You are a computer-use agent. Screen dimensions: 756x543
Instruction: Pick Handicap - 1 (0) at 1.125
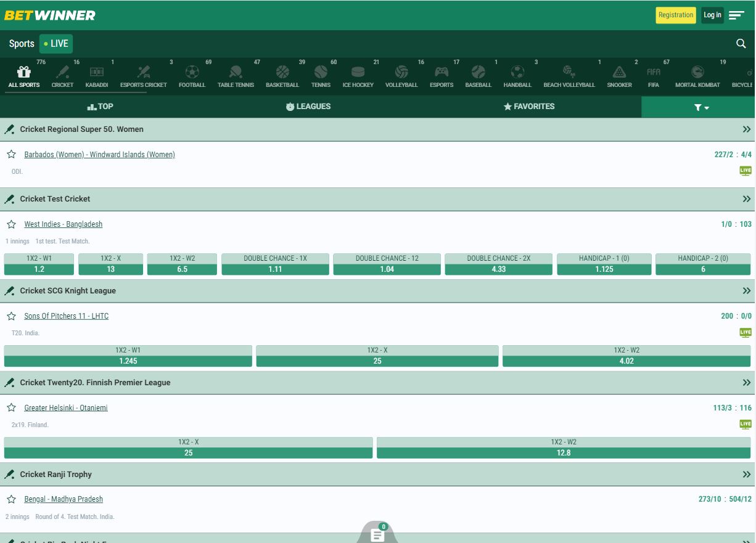coord(604,264)
